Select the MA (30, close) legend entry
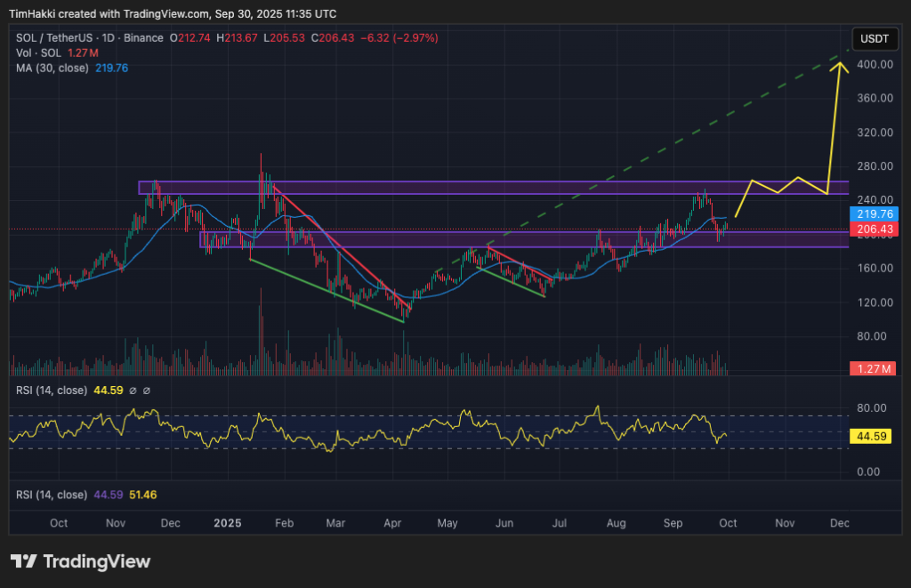The image size is (911, 588). pos(53,68)
